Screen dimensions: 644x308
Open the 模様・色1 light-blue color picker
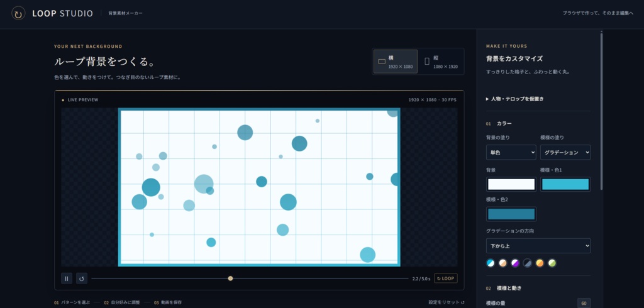coord(565,184)
